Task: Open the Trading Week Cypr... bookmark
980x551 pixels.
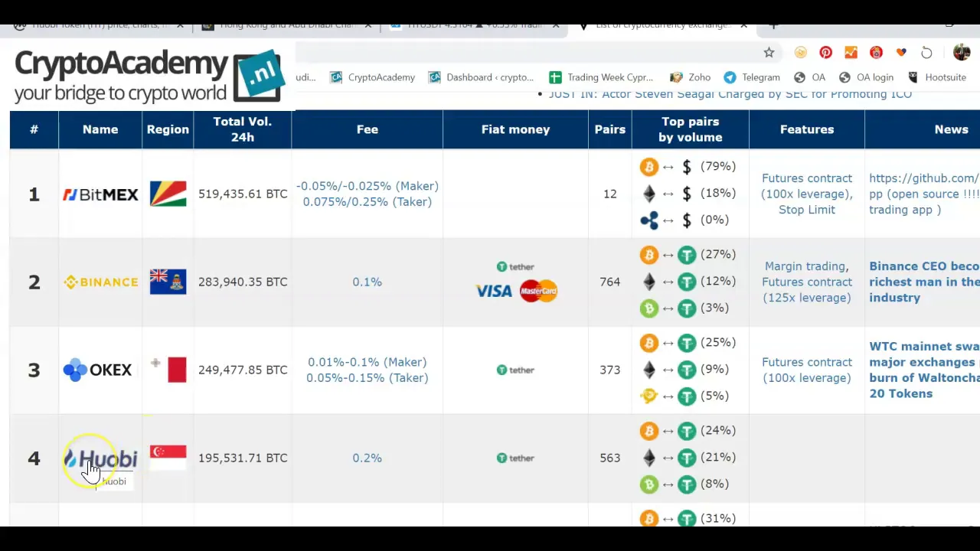Action: click(x=602, y=77)
